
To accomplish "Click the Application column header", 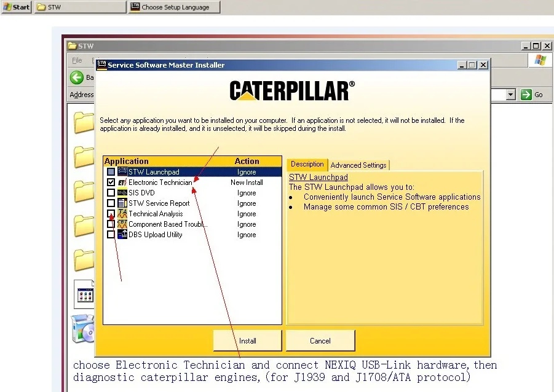I will [x=127, y=162].
